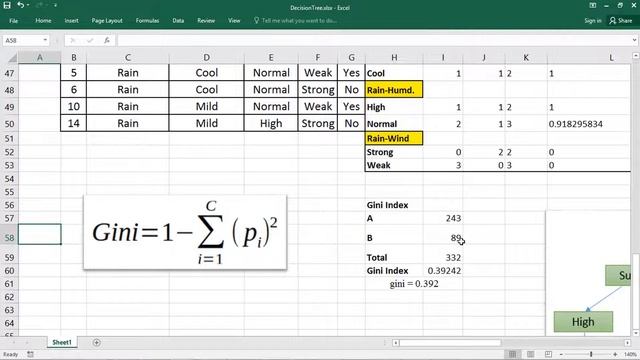Click the Select All corner triangle
Image resolution: width=640 pixels, height=360 pixels.
pos(12,58)
